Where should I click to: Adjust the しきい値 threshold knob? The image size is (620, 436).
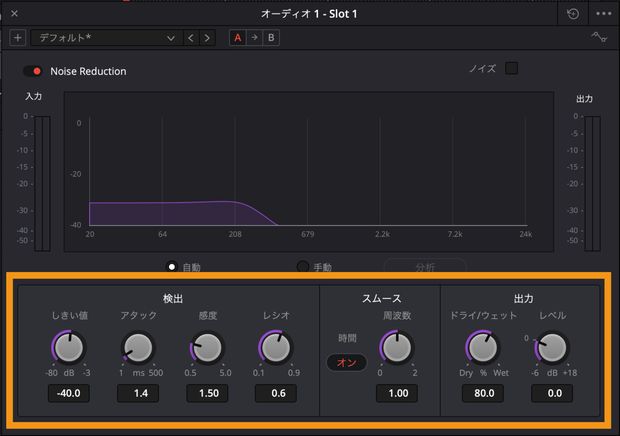[69, 347]
